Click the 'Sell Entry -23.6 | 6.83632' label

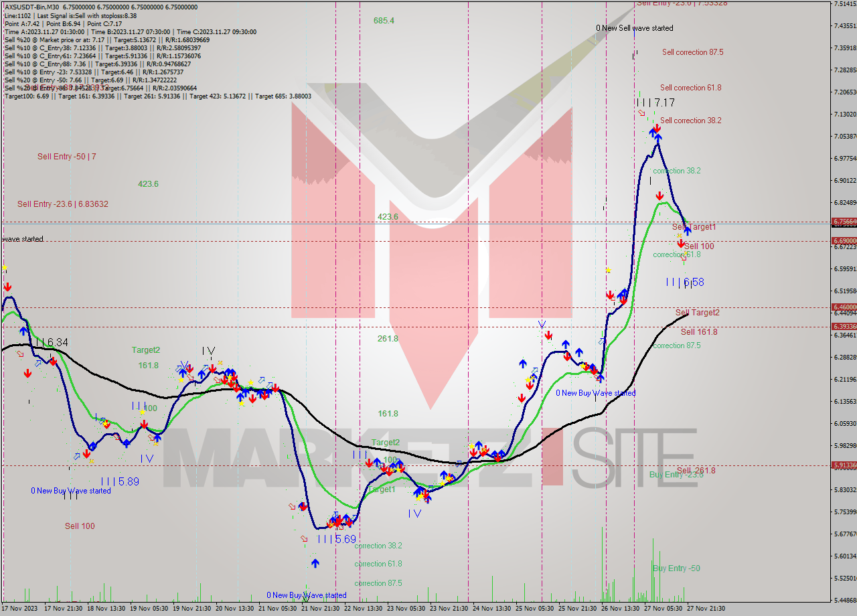pyautogui.click(x=63, y=204)
